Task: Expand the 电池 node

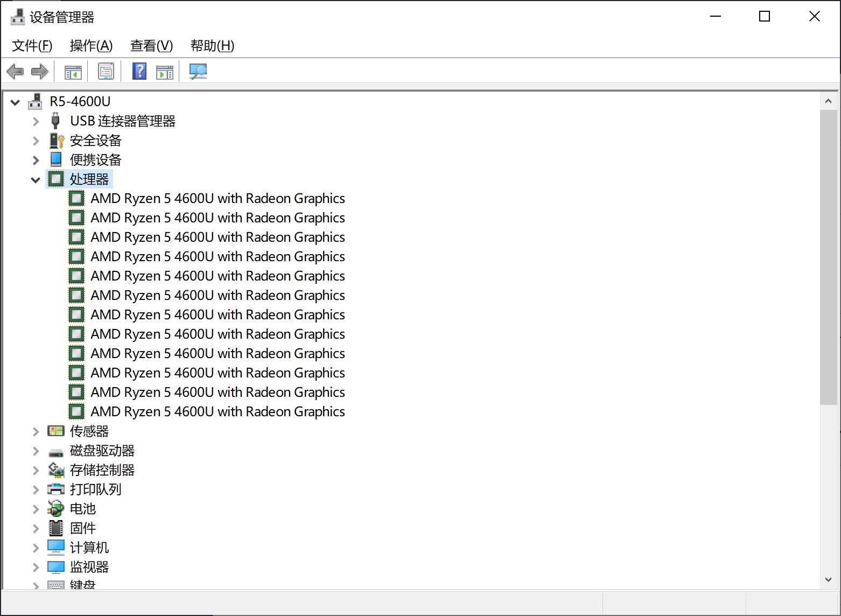Action: (x=36, y=509)
